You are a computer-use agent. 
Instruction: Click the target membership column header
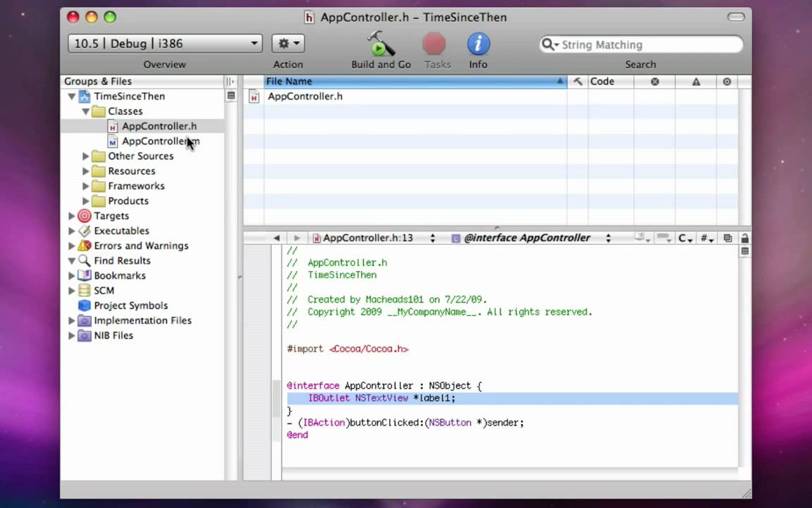click(x=727, y=81)
